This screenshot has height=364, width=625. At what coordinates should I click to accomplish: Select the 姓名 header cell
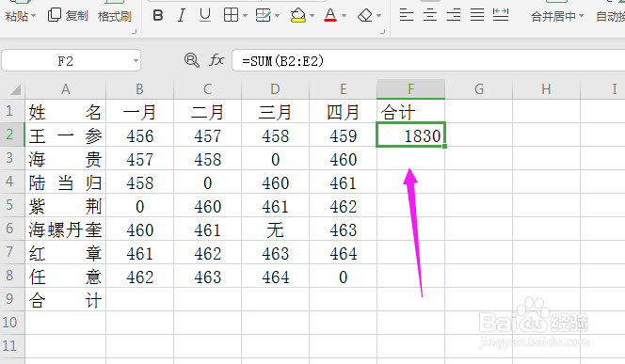pos(66,111)
